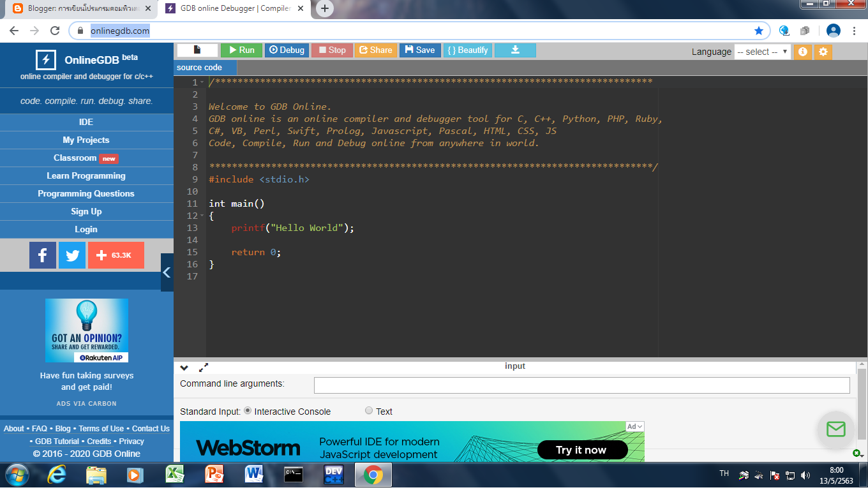Image resolution: width=868 pixels, height=490 pixels.
Task: Create a new file using the blank-page icon
Action: 197,50
